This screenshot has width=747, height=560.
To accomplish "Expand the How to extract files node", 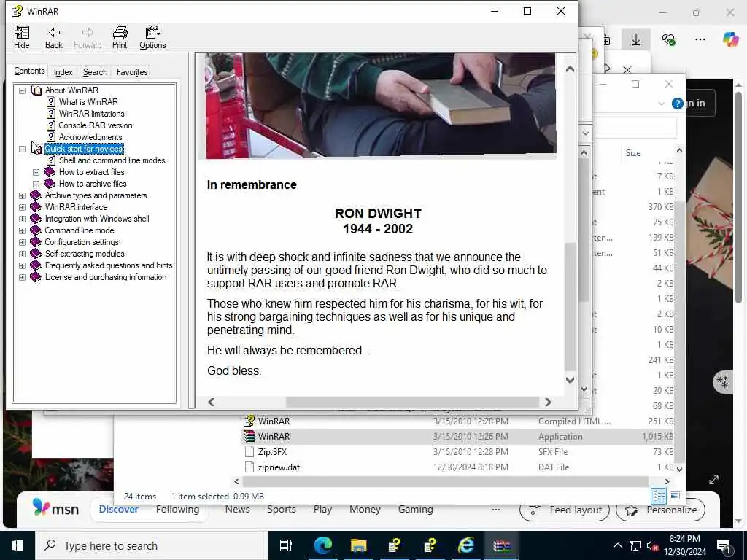I will pos(36,172).
